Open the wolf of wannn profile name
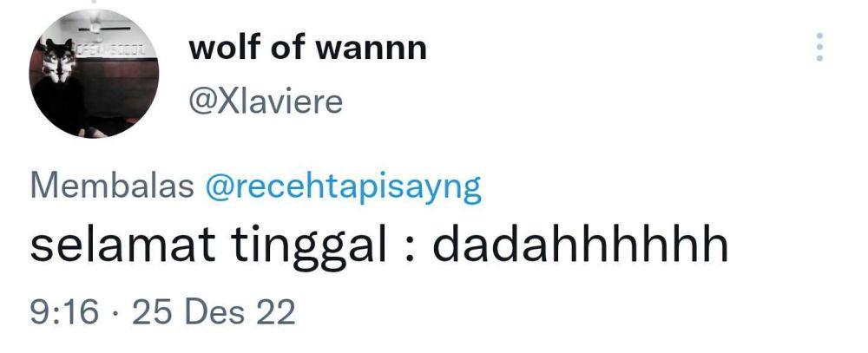The width and height of the screenshot is (868, 353). click(308, 48)
